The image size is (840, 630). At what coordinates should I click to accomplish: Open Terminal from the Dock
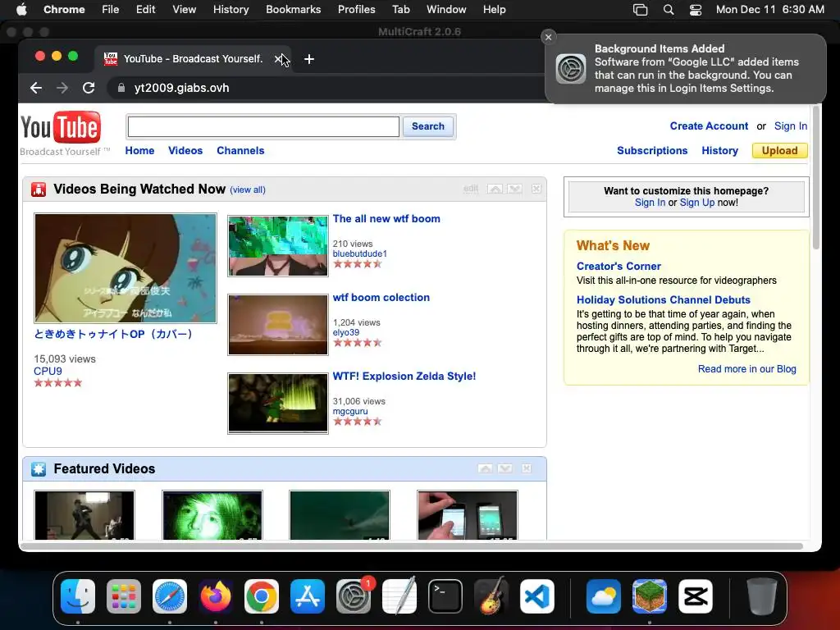tap(445, 596)
